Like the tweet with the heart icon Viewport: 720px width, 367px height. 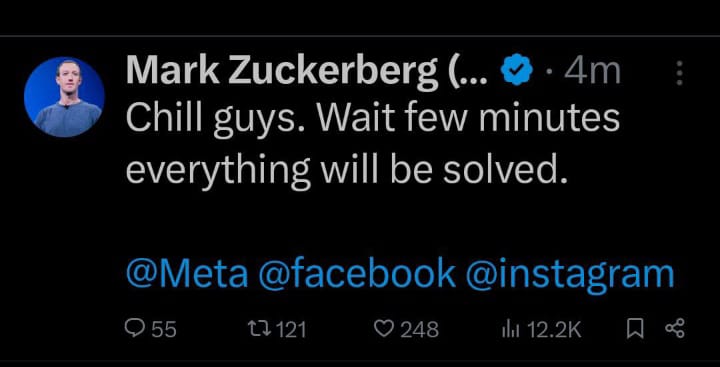383,329
